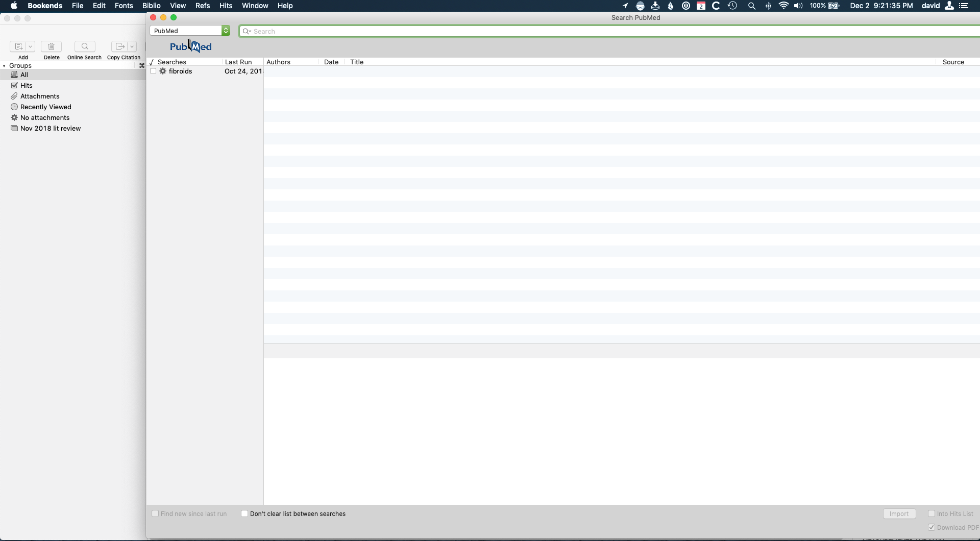
Task: Click the Wi-Fi status icon
Action: point(783,6)
